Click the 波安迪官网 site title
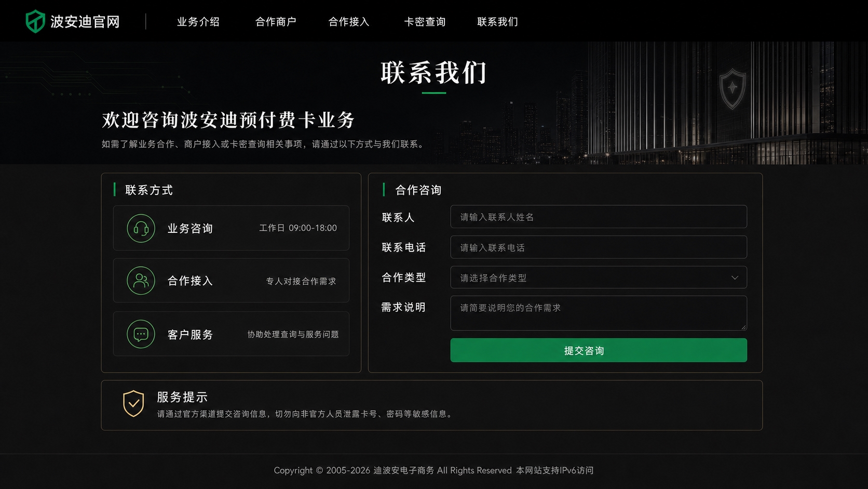This screenshot has height=489, width=868. click(x=85, y=22)
